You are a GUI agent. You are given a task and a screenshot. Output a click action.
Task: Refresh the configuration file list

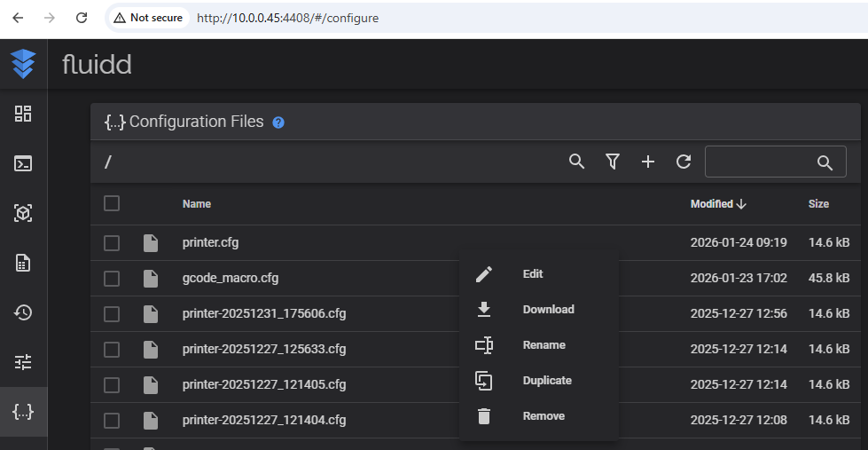pyautogui.click(x=684, y=162)
